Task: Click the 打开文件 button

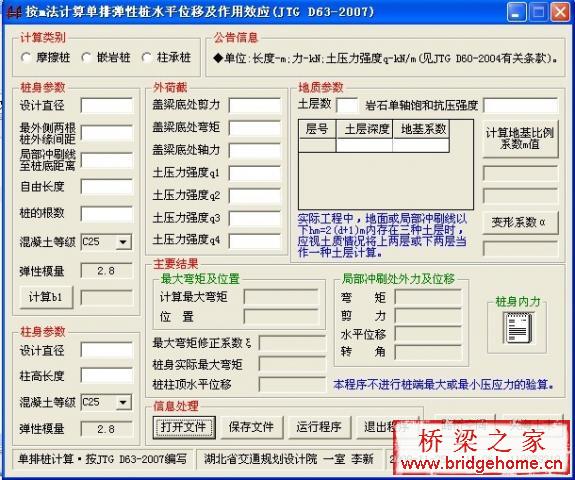Action: pyautogui.click(x=183, y=427)
